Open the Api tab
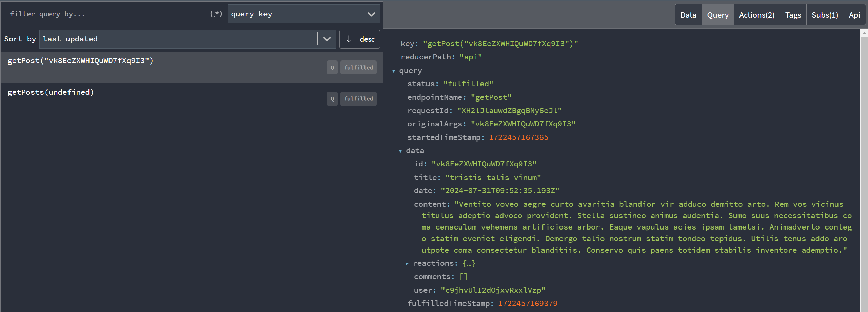 coord(854,15)
